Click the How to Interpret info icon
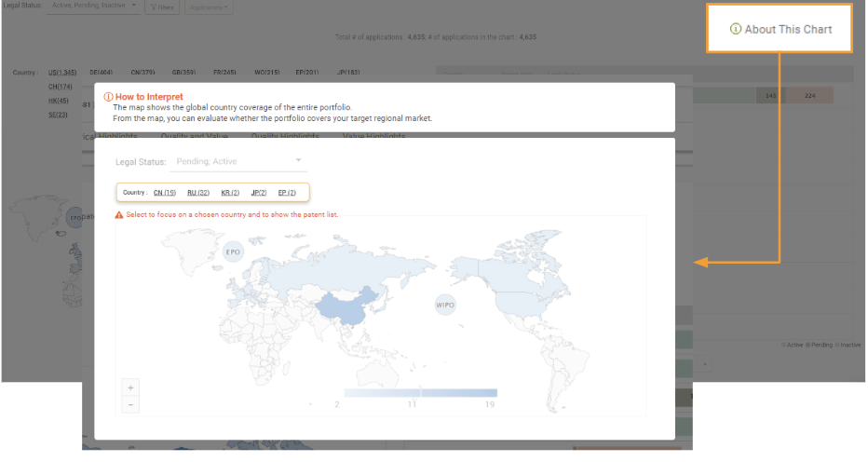The height and width of the screenshot is (462, 868). [108, 97]
